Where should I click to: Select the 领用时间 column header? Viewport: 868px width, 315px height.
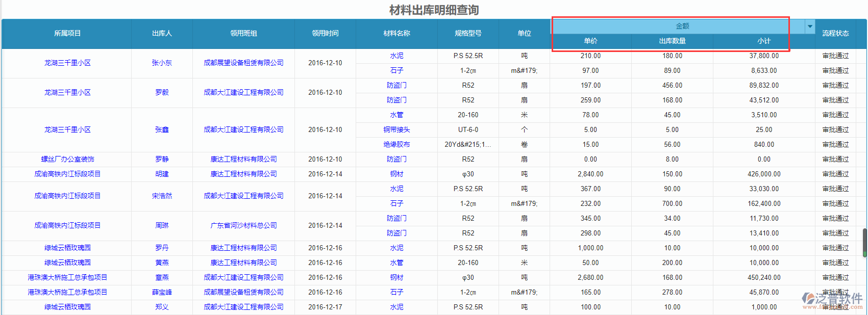coord(325,34)
